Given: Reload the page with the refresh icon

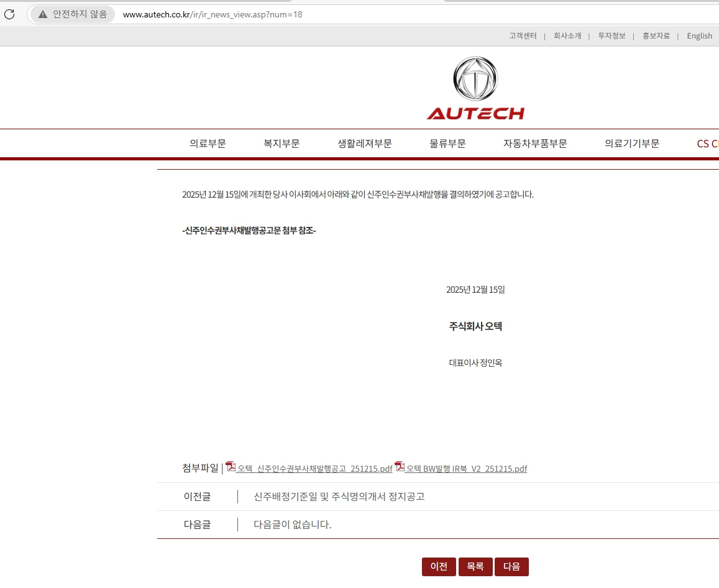Looking at the screenshot, I should point(9,14).
